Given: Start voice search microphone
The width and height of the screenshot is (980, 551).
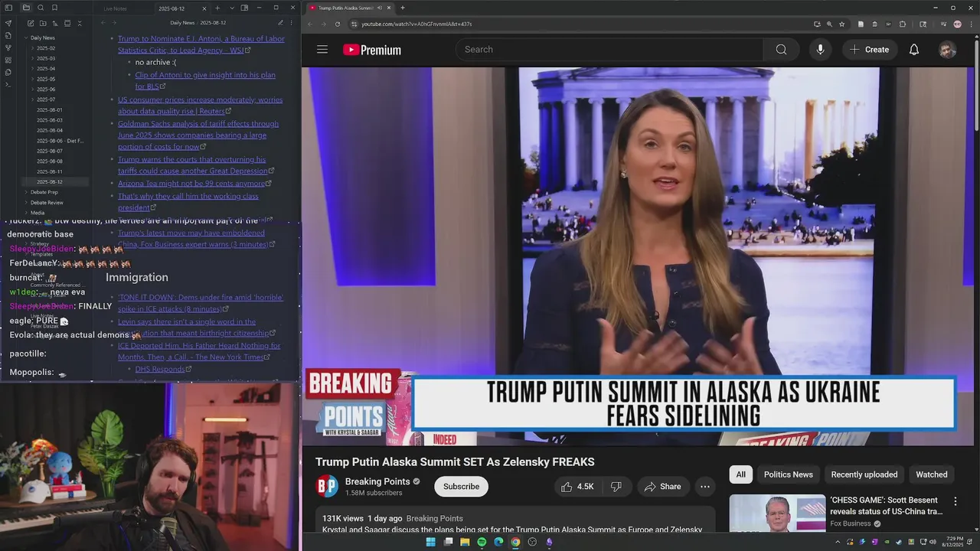Looking at the screenshot, I should point(820,50).
